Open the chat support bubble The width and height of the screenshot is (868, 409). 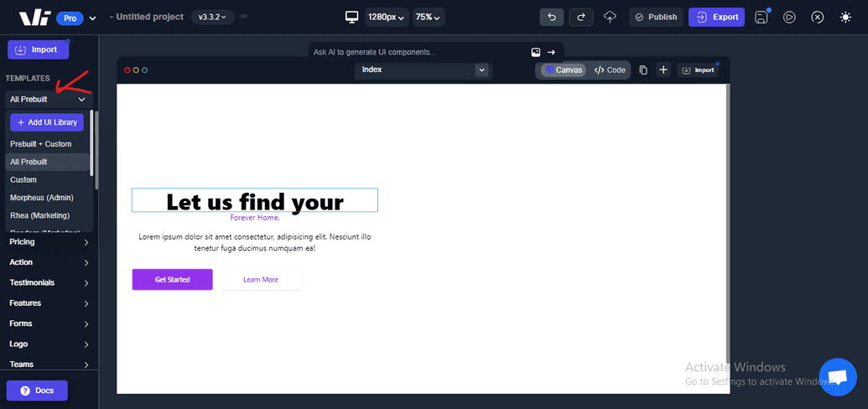pos(838,377)
